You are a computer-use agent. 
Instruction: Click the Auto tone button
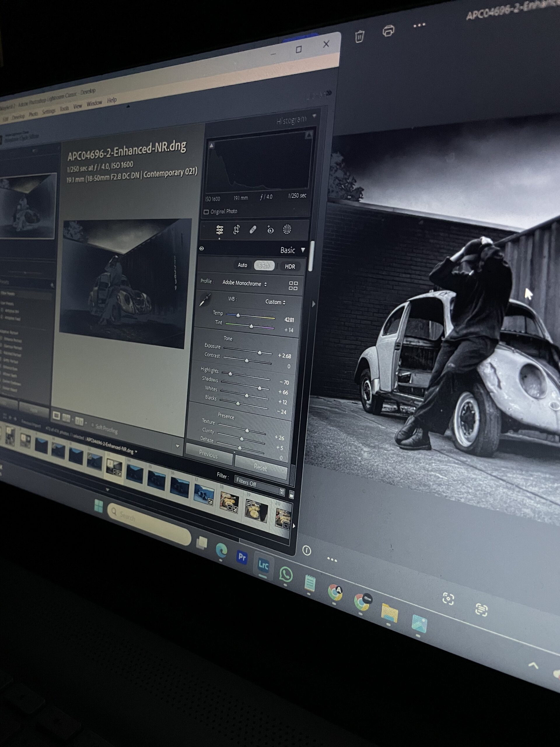tap(242, 265)
